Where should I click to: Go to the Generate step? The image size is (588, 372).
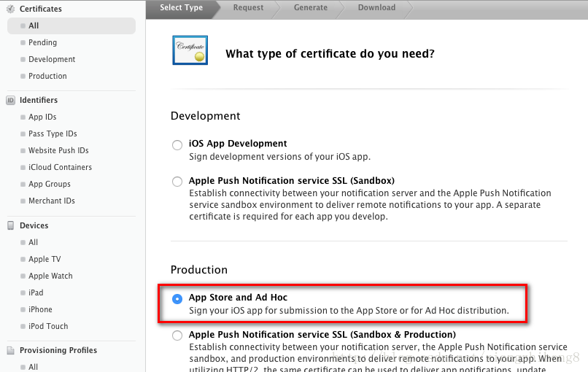coord(311,7)
